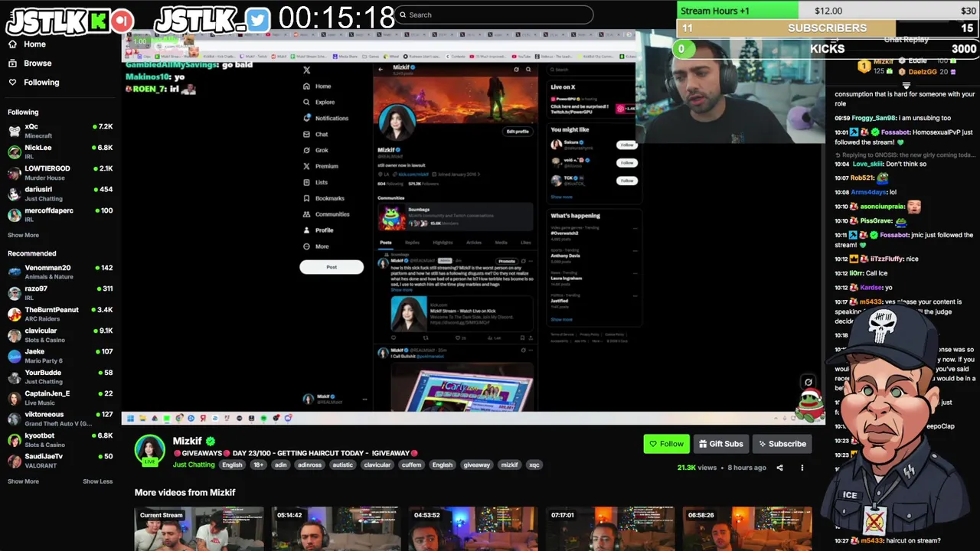Click the Kick search field

(x=494, y=15)
